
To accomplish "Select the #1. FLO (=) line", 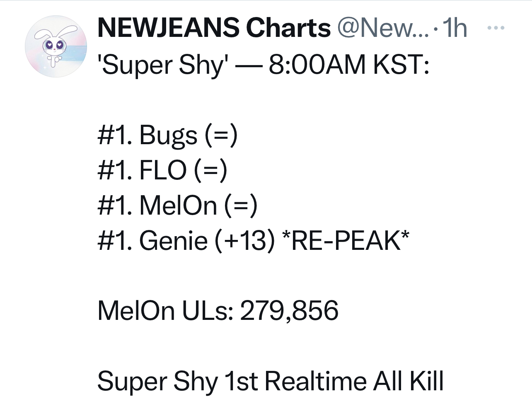I will (x=162, y=170).
